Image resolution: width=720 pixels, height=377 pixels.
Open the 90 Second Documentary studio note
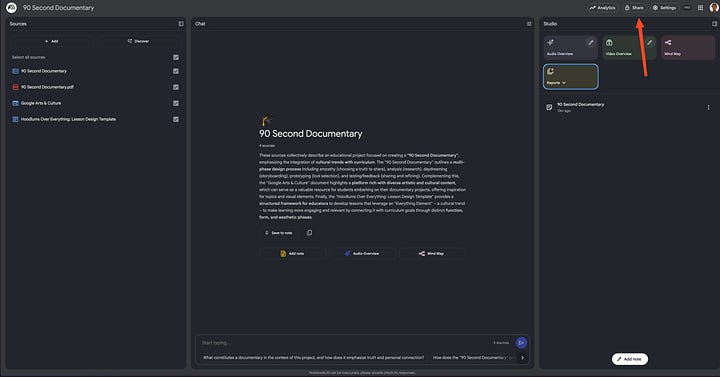coord(580,107)
